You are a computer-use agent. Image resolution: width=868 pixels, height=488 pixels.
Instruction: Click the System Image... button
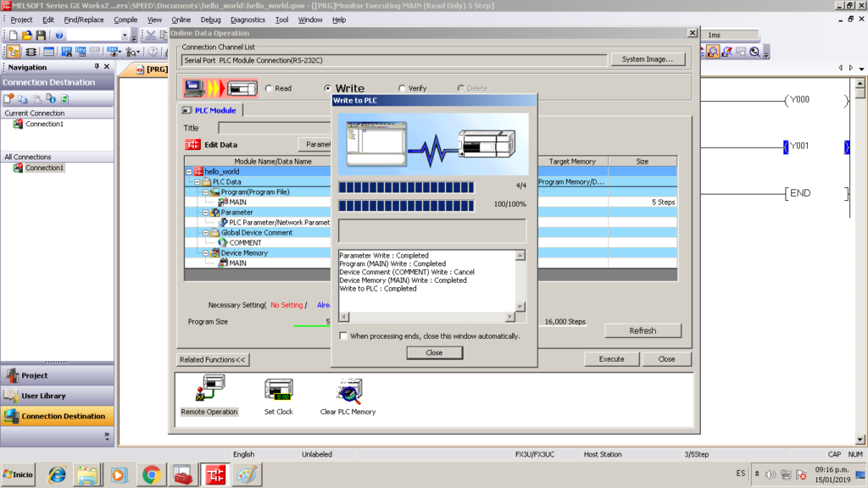(647, 59)
